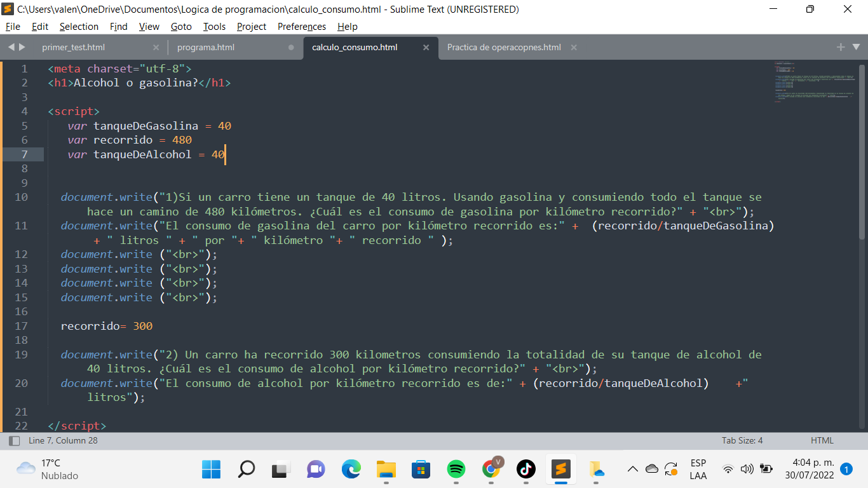Select the calculo_consumo.html tab

point(355,47)
